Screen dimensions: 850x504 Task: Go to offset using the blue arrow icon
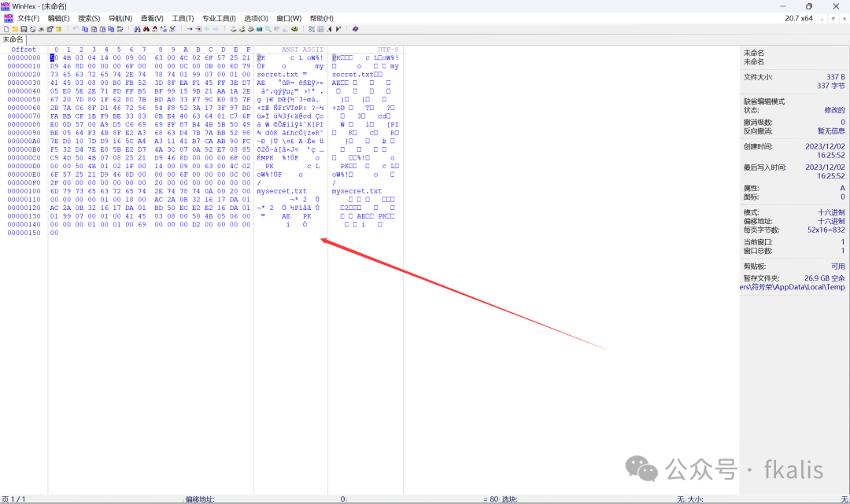tap(190, 29)
